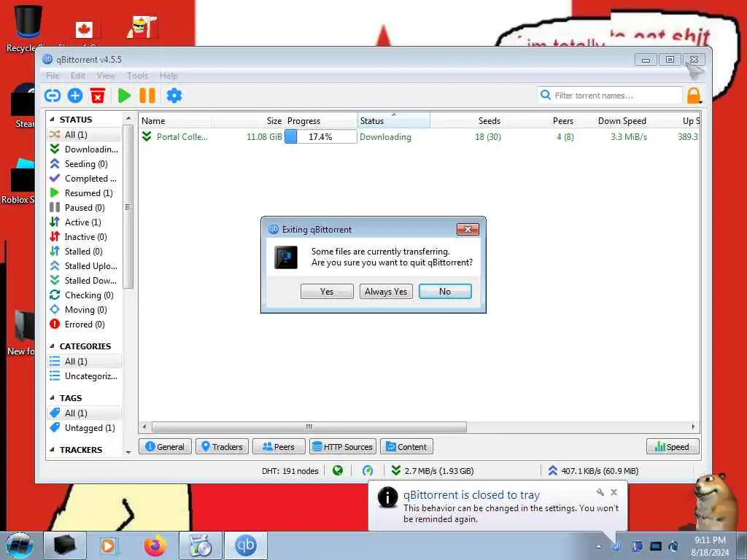
Task: Toggle alternative speed limits speedometer icon
Action: pyautogui.click(x=368, y=471)
